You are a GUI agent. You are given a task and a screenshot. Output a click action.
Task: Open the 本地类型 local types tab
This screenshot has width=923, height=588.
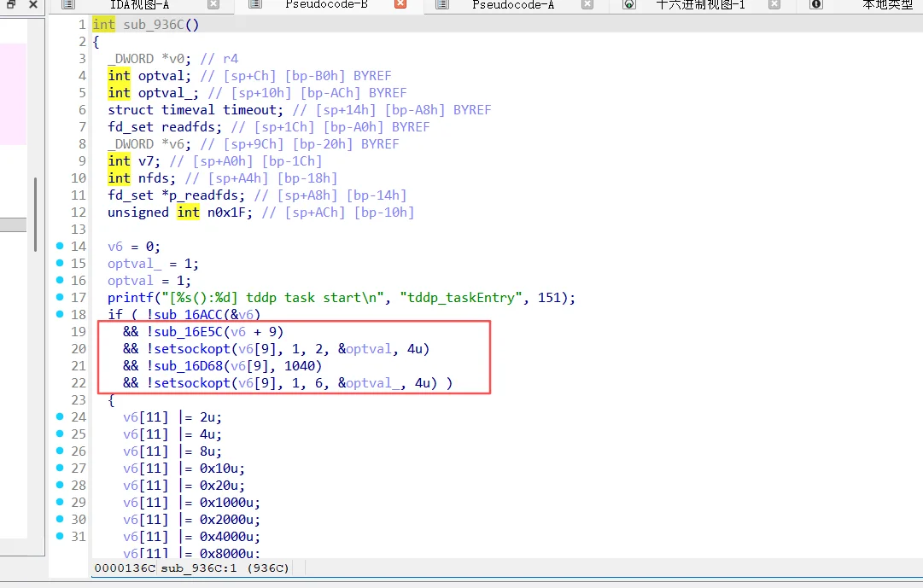tap(887, 5)
